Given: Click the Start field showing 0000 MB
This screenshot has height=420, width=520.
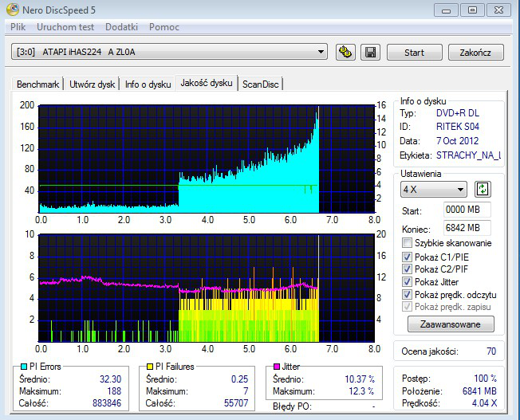Looking at the screenshot, I should tap(467, 210).
